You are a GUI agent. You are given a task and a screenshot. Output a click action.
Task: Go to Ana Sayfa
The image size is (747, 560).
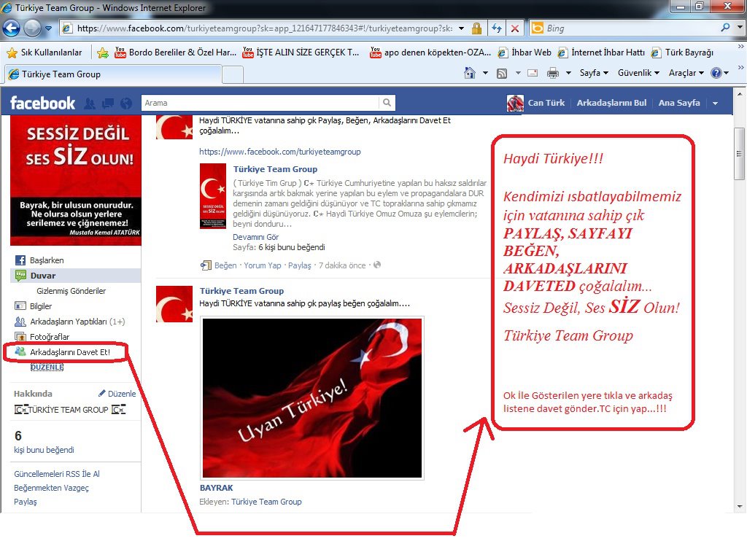click(679, 103)
